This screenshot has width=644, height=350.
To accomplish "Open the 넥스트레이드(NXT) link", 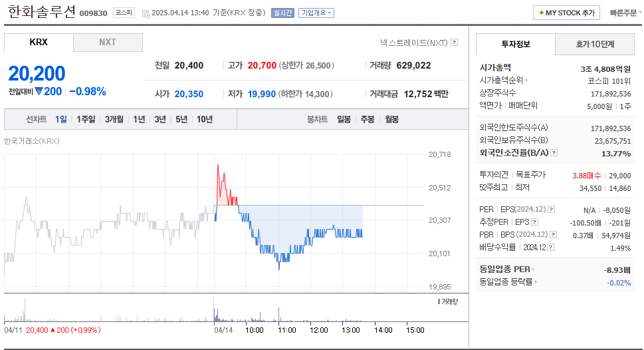I will (x=413, y=43).
